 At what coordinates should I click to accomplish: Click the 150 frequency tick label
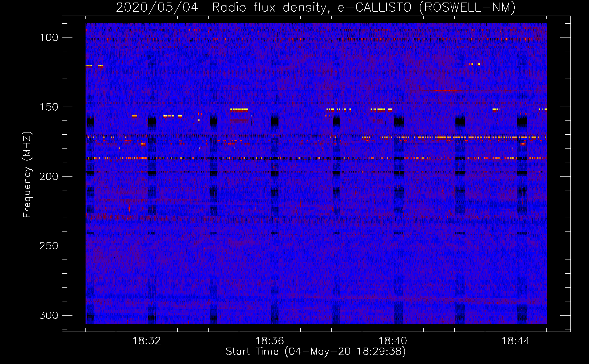pos(49,107)
